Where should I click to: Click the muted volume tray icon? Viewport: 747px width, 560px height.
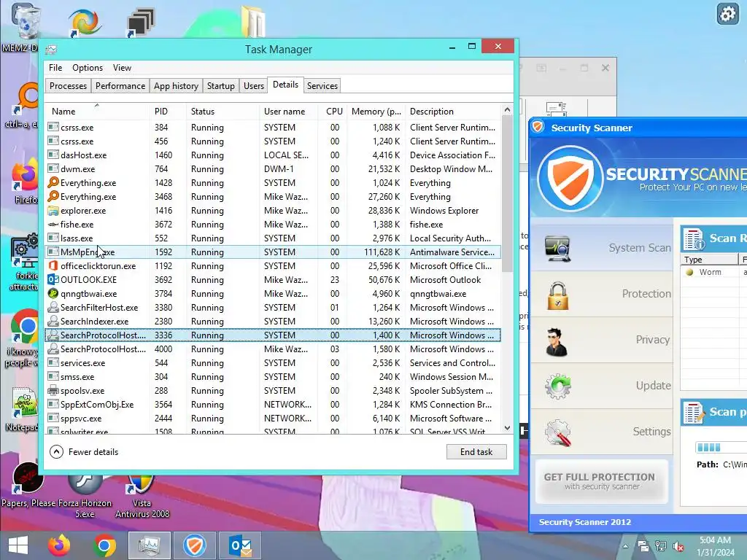tap(678, 546)
